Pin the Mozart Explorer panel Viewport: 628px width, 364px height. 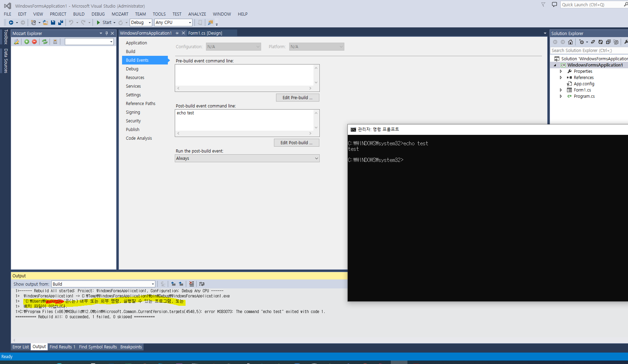(106, 33)
